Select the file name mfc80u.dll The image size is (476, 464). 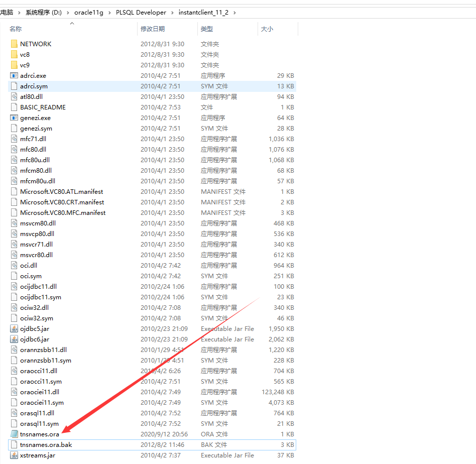tap(35, 160)
